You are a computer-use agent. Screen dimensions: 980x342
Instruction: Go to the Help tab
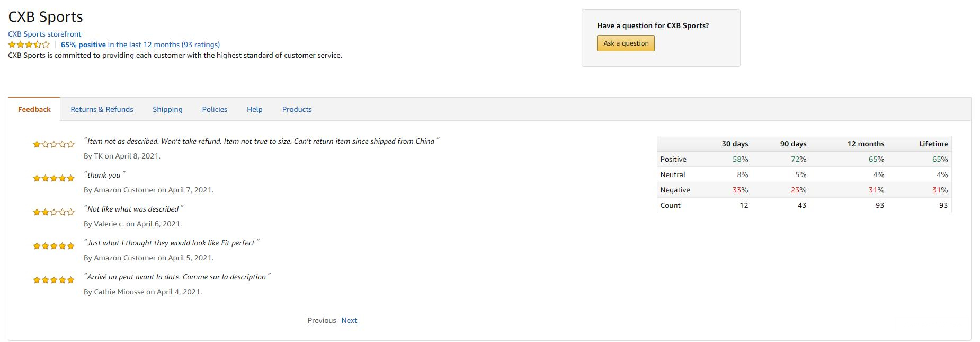pos(254,109)
